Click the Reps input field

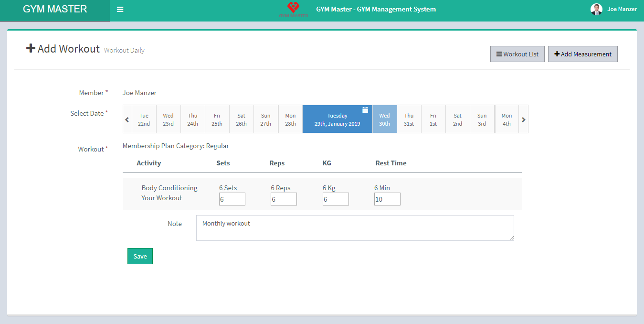(284, 199)
